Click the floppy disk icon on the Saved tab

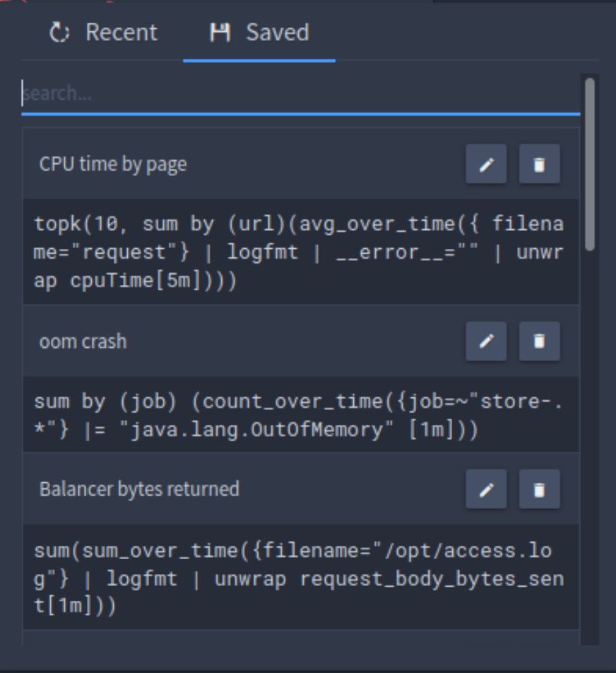220,33
